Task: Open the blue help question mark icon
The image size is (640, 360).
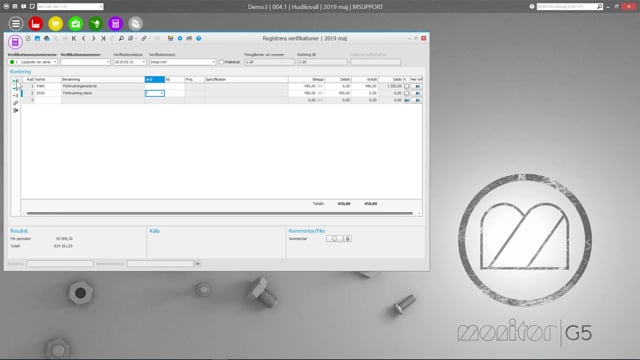Action: point(198,38)
